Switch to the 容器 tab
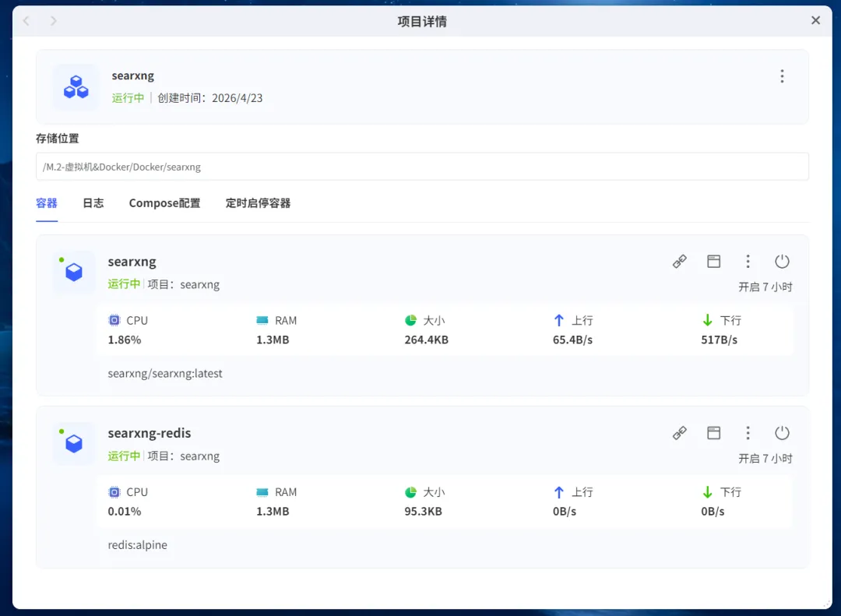 pos(47,202)
